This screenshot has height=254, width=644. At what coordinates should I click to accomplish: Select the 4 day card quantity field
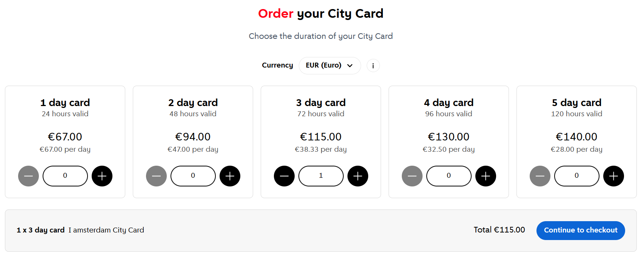click(x=449, y=176)
